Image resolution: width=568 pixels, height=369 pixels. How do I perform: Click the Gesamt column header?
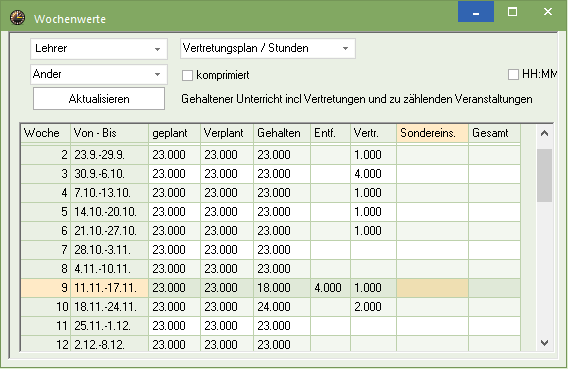click(x=494, y=133)
